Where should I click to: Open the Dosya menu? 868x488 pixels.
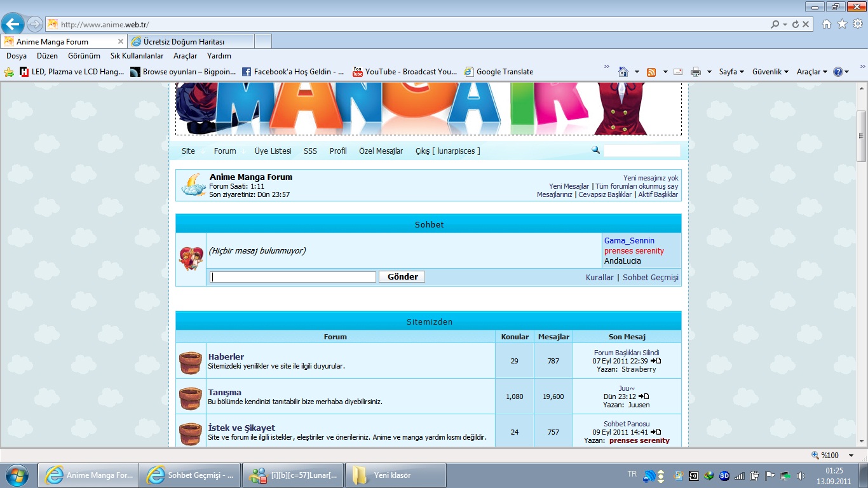(17, 56)
